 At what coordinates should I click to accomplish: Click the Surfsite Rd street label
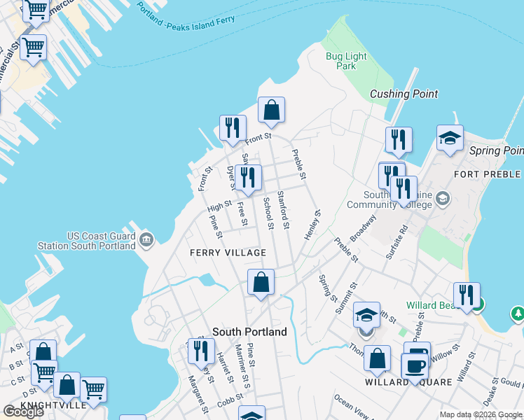coord(397,242)
